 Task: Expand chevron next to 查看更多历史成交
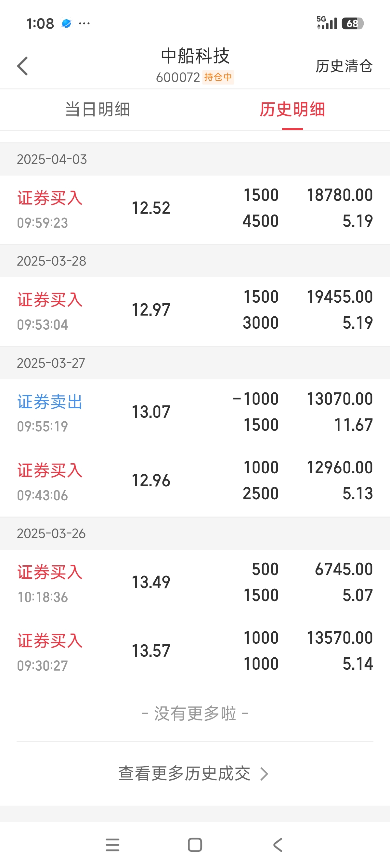(264, 774)
